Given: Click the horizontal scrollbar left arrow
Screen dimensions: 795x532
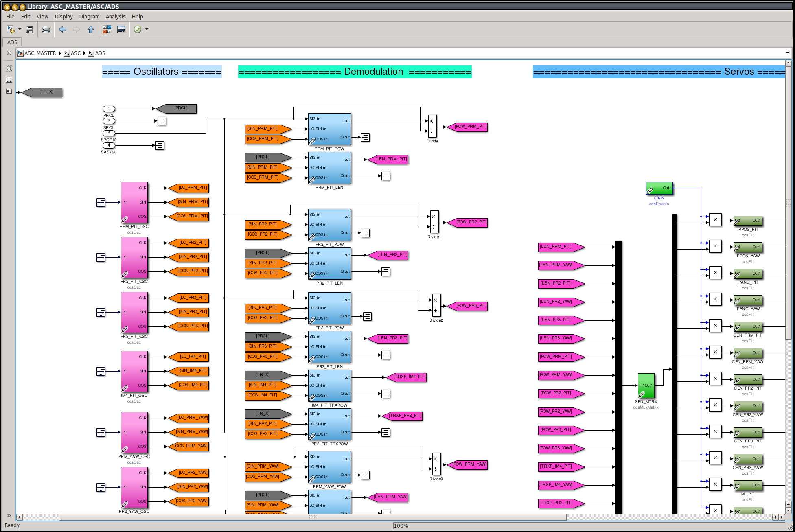Looking at the screenshot, I should coord(20,517).
